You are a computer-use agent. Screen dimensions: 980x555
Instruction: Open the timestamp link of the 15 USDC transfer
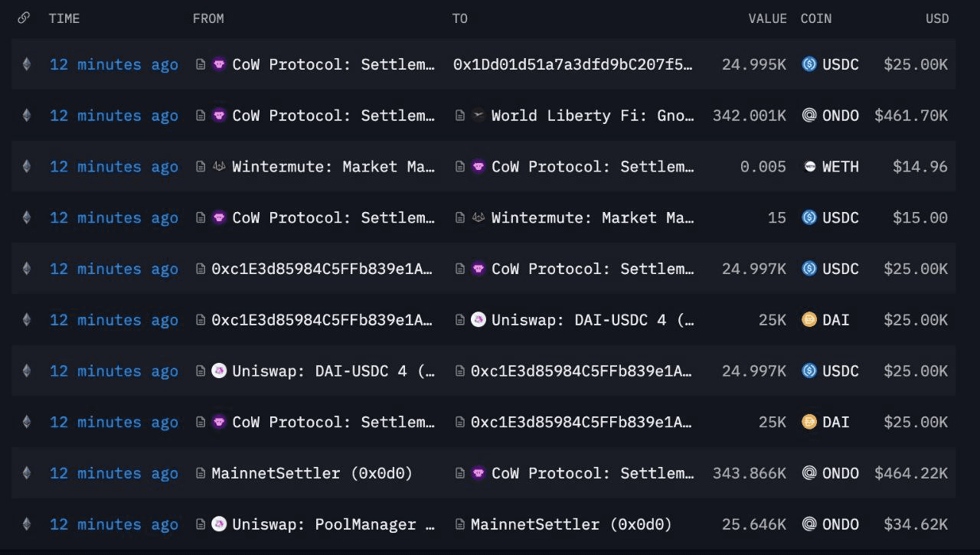click(x=114, y=217)
